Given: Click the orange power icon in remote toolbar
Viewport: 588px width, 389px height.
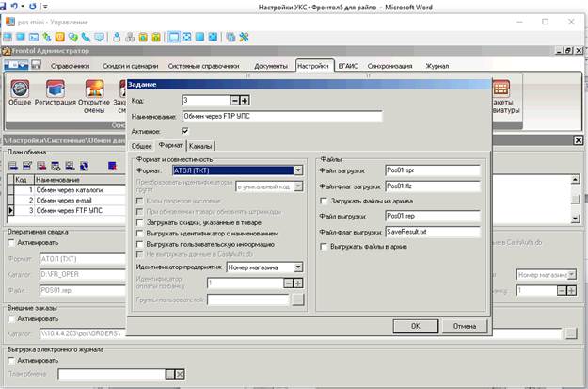Looking at the screenshot, I should (x=60, y=37).
